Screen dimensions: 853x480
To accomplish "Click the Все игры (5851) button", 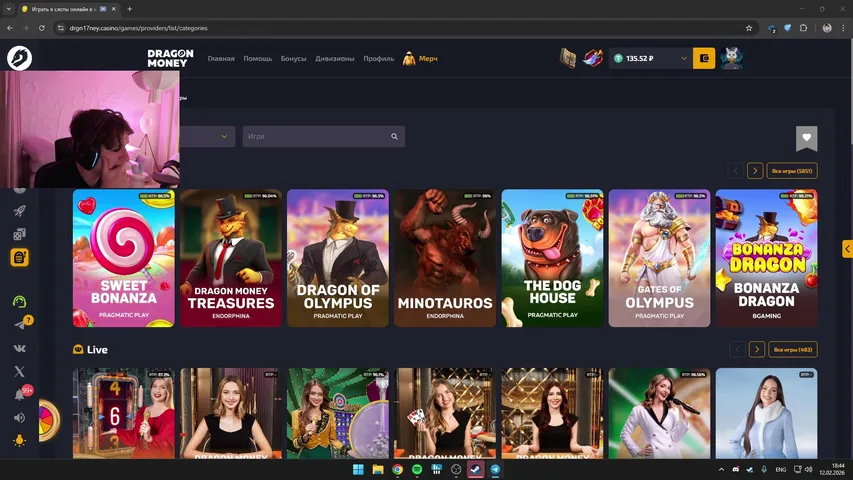I will point(793,171).
